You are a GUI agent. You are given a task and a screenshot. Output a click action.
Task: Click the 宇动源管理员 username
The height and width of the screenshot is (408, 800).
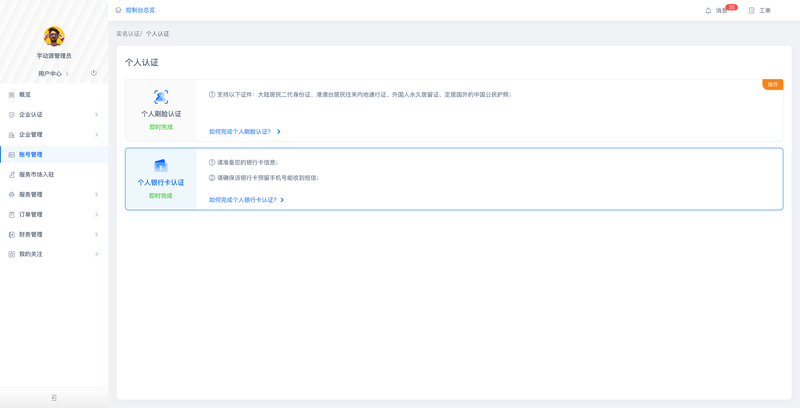[x=54, y=56]
